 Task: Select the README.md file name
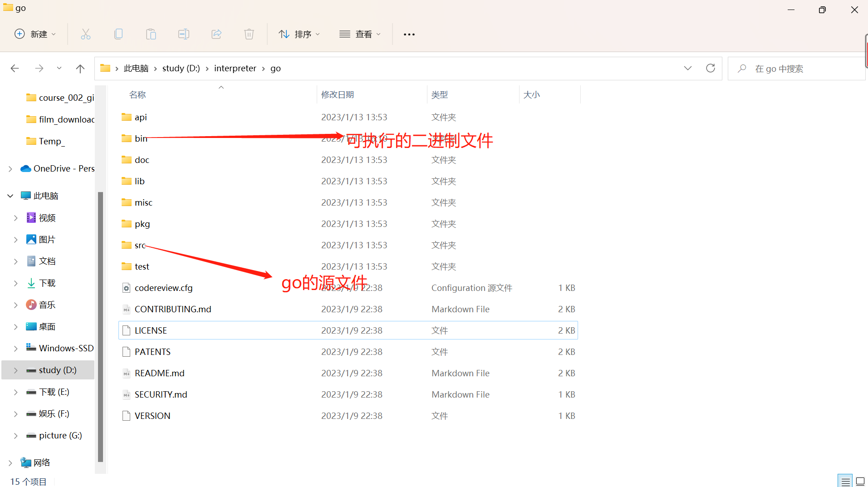(160, 373)
